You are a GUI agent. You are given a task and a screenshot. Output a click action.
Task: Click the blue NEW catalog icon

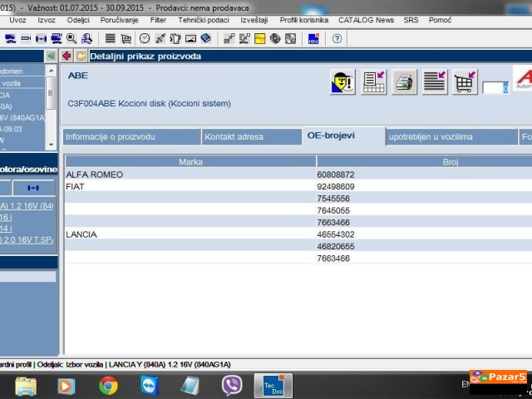click(313, 39)
